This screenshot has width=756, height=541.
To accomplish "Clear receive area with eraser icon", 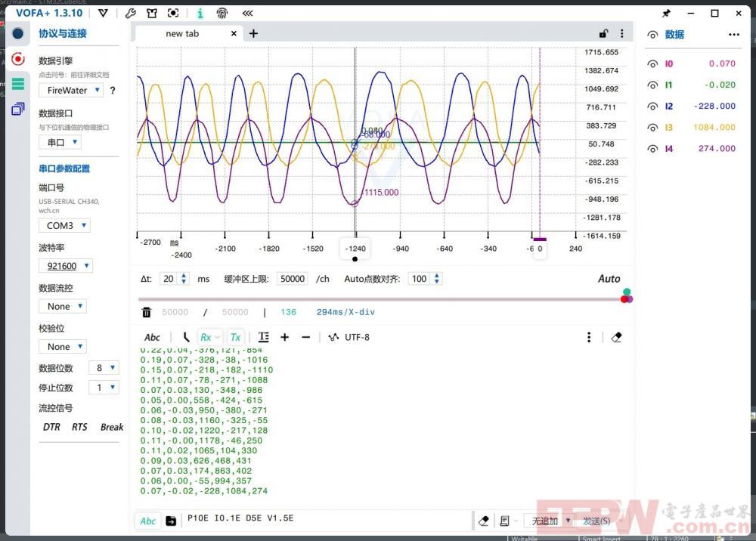I will point(616,337).
